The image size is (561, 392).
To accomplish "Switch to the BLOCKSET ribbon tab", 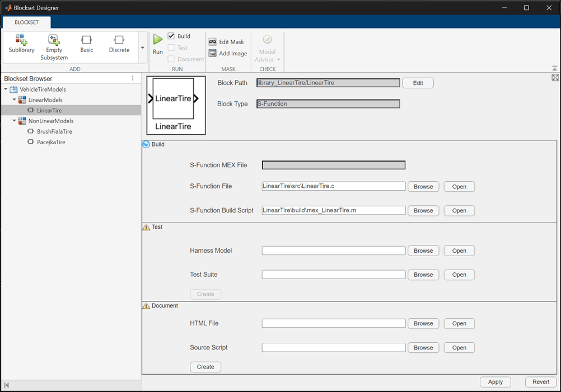I will point(26,22).
